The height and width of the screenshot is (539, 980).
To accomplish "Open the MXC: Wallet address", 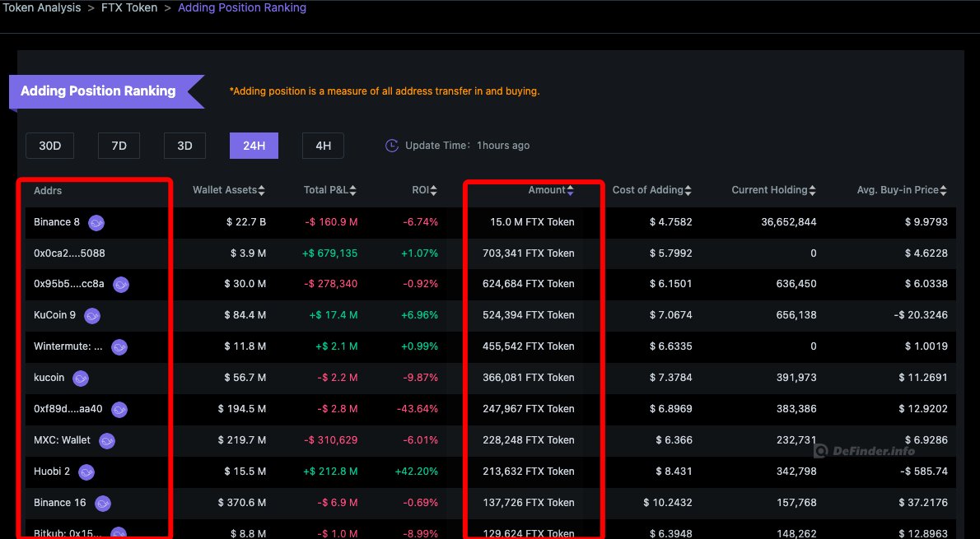I will click(x=62, y=439).
